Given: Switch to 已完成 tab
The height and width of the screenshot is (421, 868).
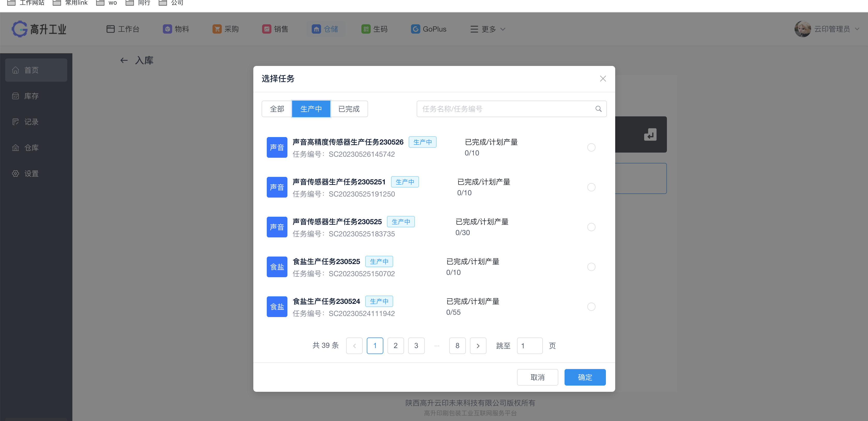Looking at the screenshot, I should [x=349, y=109].
